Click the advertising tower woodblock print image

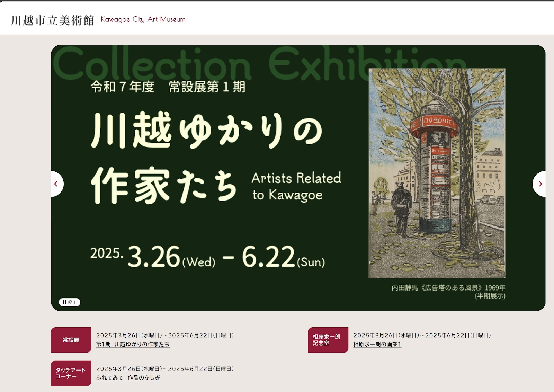point(437,173)
